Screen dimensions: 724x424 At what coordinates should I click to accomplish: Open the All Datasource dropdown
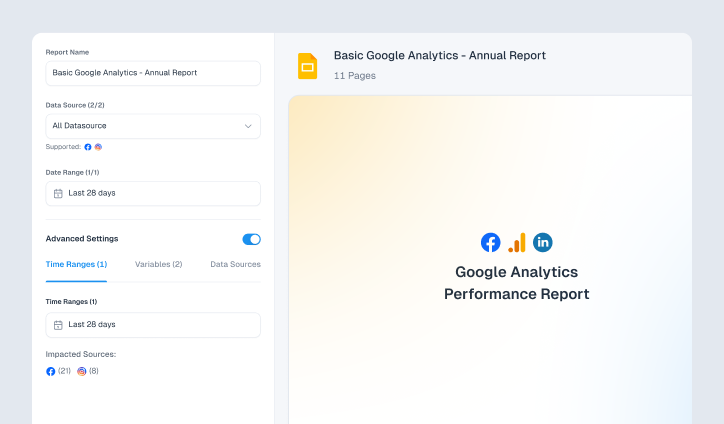click(153, 126)
